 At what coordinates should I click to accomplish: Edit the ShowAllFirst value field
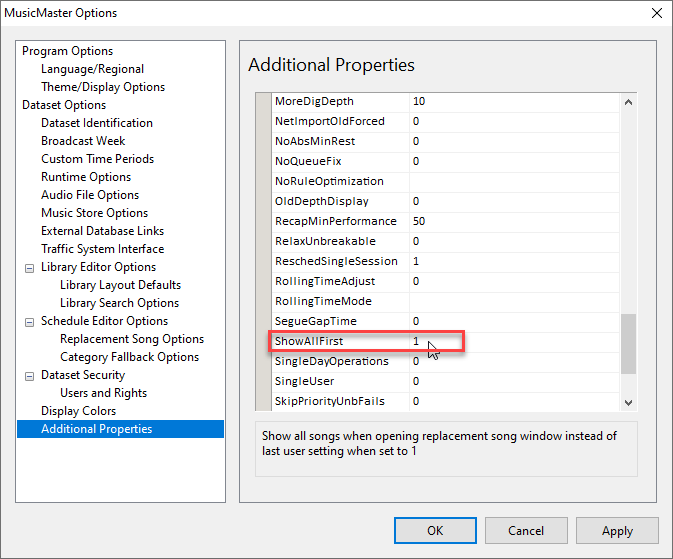tap(510, 341)
